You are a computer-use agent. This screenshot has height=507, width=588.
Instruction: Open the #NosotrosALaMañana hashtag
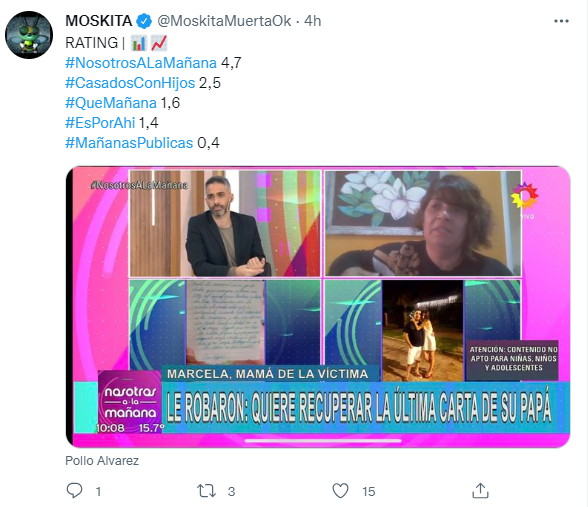[x=141, y=63]
